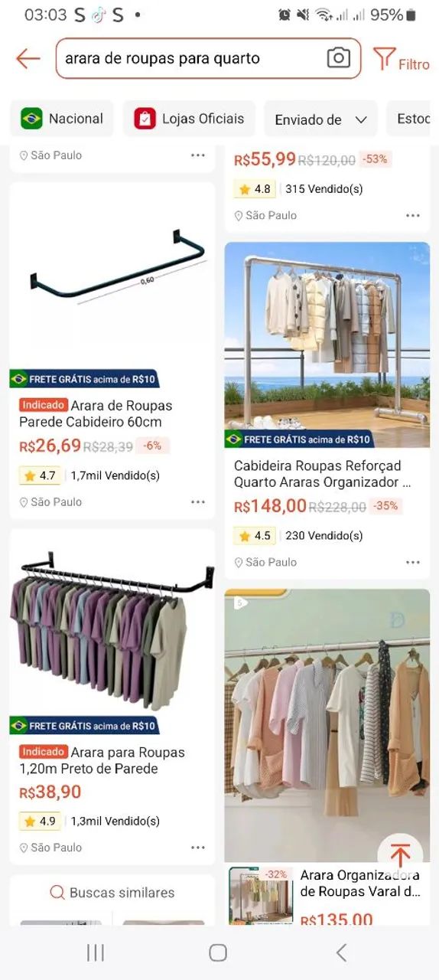Toggle the partially visible Estoque filter chip
Screen dimensions: 439x980
coord(412,119)
